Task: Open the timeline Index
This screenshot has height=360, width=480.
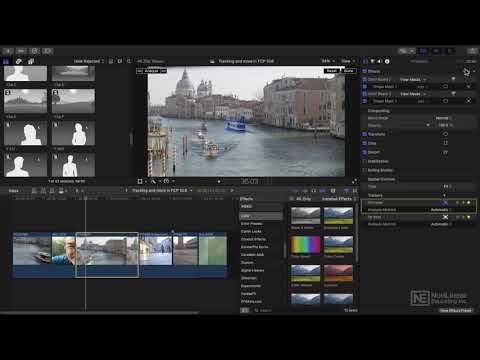Action: click(14, 191)
